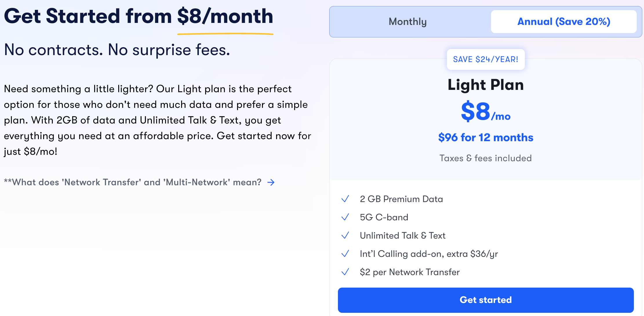This screenshot has height=316, width=644.
Task: Click the $8/mo price text
Action: coord(485,112)
